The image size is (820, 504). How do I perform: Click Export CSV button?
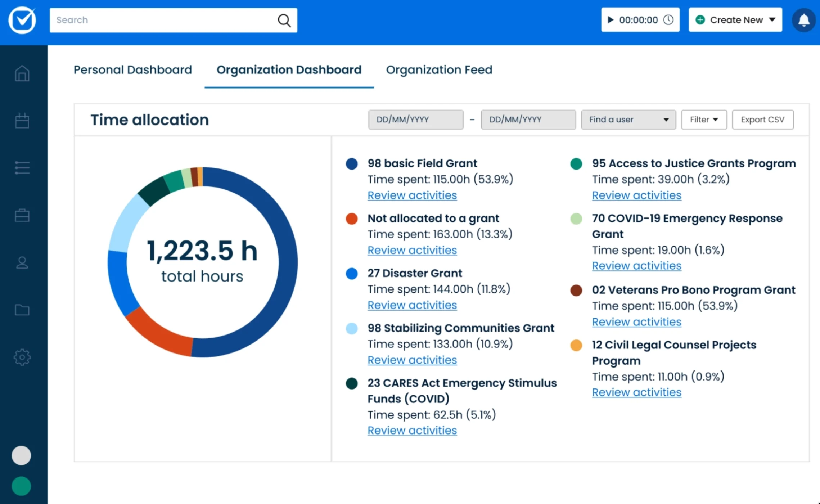[x=763, y=119]
